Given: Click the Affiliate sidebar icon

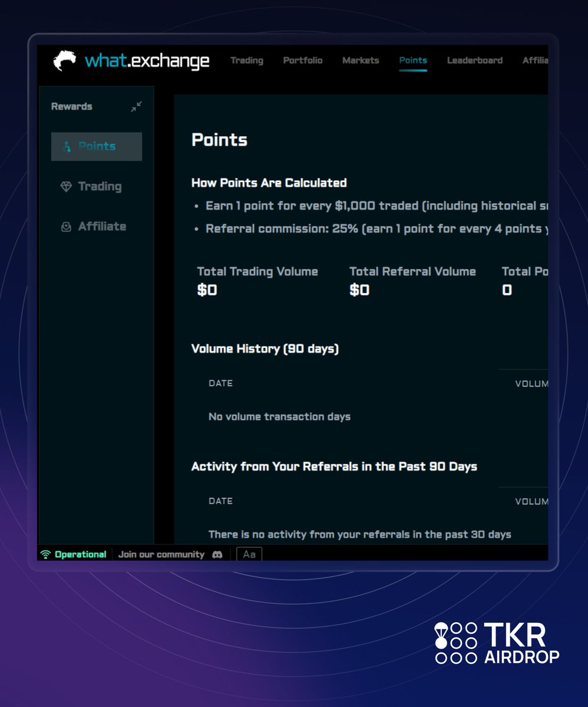Looking at the screenshot, I should click(x=66, y=227).
